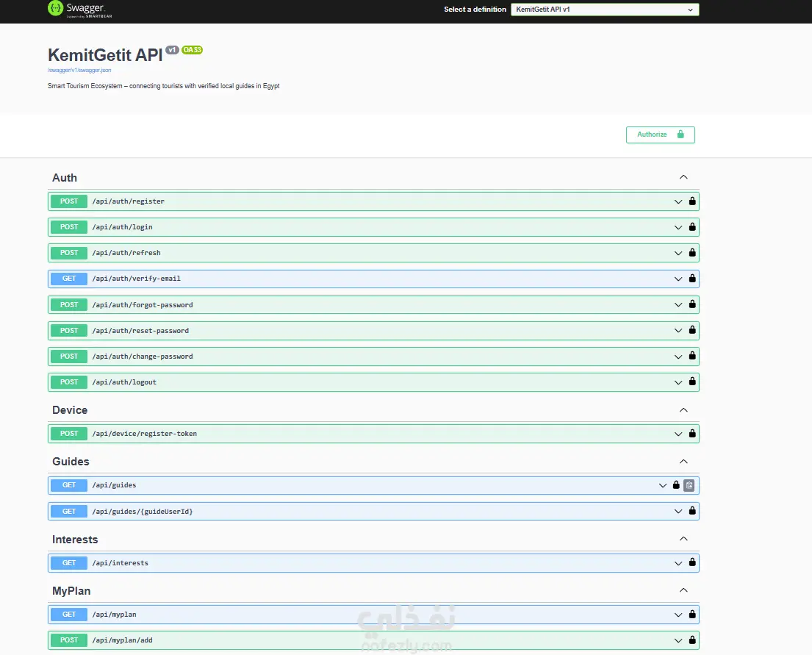Click the Guides section heading
812x655 pixels.
point(71,461)
